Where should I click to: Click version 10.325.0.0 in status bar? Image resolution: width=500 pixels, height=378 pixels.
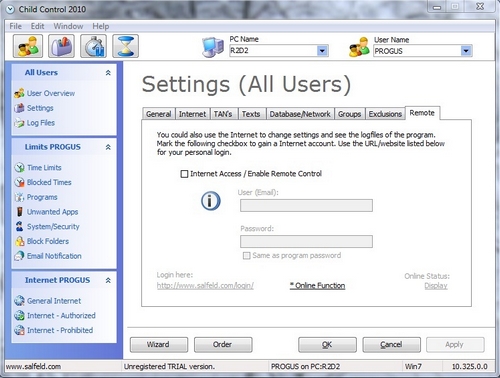tap(469, 366)
